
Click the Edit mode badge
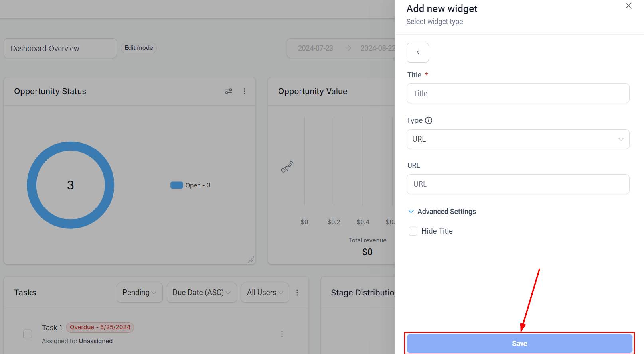pyautogui.click(x=139, y=48)
